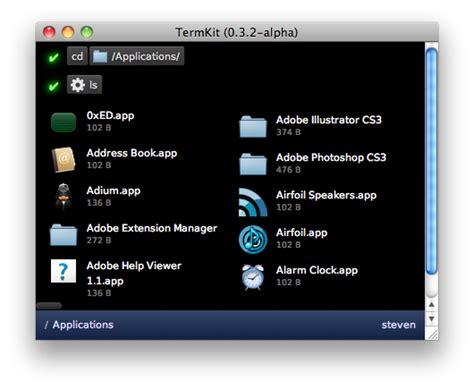
Task: Click the horizontal scrollbar thumb
Action: click(49, 305)
